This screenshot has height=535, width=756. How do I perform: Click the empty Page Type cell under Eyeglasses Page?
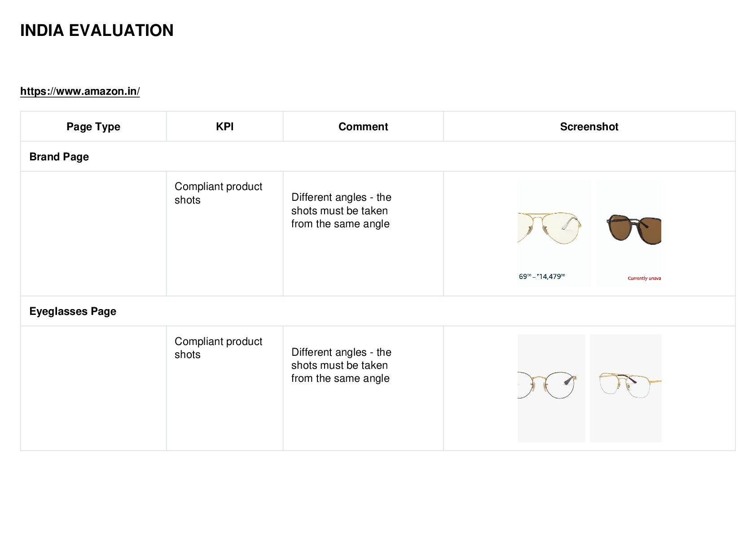pyautogui.click(x=93, y=388)
